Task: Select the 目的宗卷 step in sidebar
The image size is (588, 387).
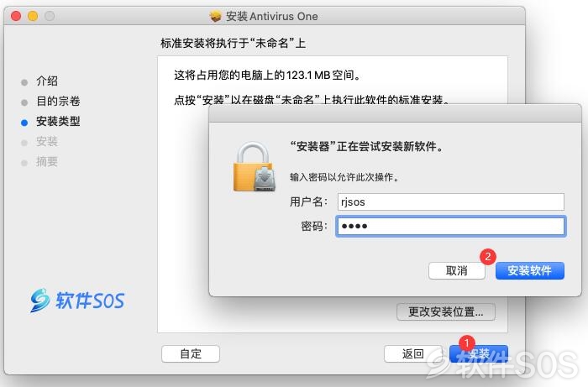Action: (58, 101)
